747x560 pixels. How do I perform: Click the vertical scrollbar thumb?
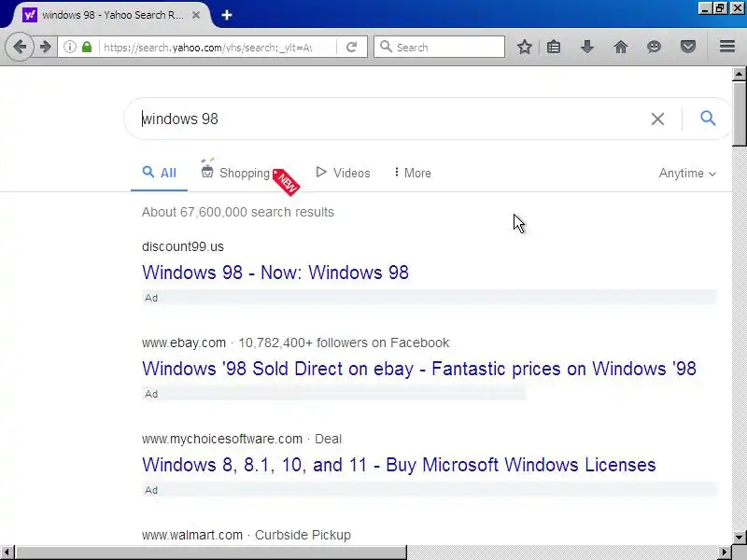click(x=739, y=113)
